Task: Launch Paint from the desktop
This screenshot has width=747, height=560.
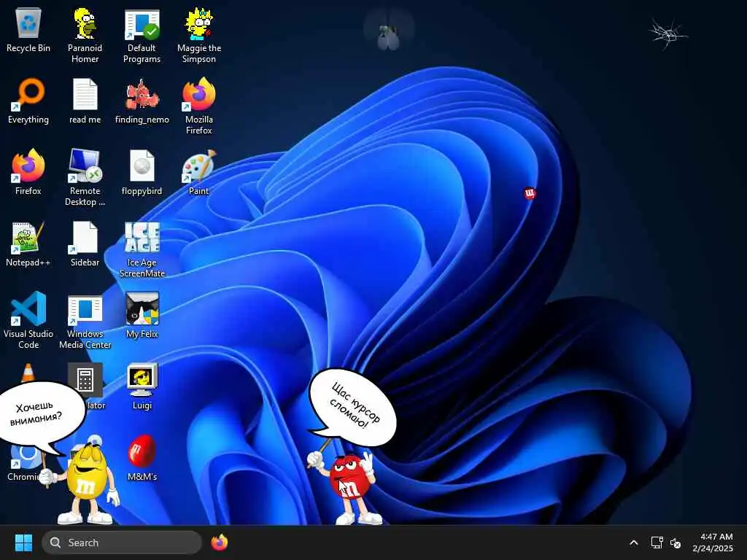Action: 199,172
